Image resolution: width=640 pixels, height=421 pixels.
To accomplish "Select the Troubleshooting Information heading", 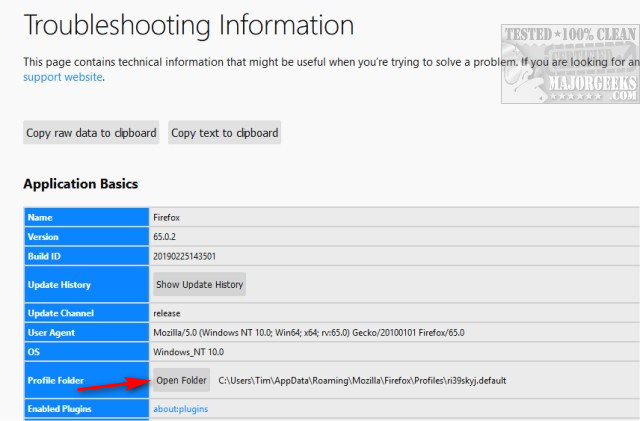I will (x=189, y=25).
